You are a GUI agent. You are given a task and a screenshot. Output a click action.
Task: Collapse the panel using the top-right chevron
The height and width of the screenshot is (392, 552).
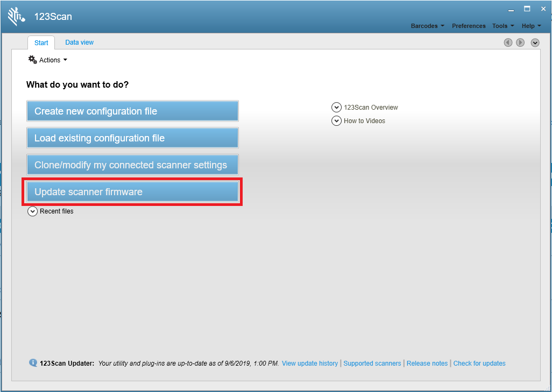pos(535,42)
